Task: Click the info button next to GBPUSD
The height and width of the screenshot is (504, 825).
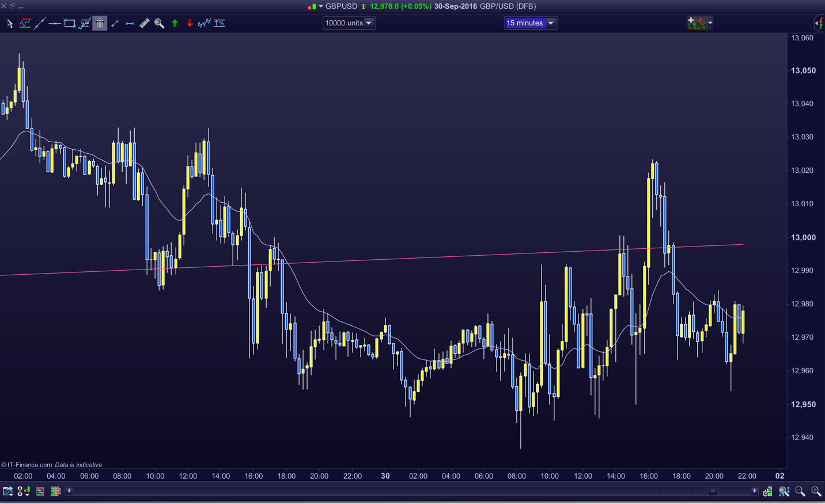Action: pyautogui.click(x=364, y=6)
